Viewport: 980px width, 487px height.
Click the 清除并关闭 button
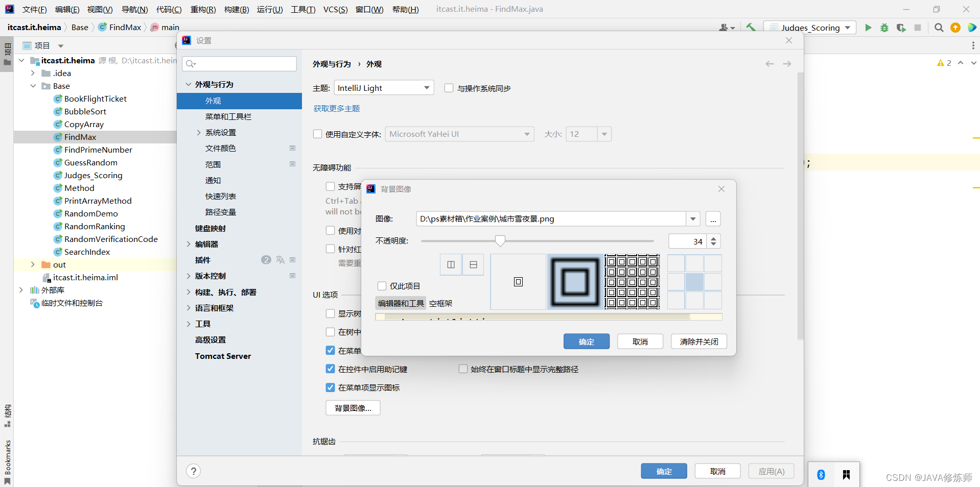point(699,342)
